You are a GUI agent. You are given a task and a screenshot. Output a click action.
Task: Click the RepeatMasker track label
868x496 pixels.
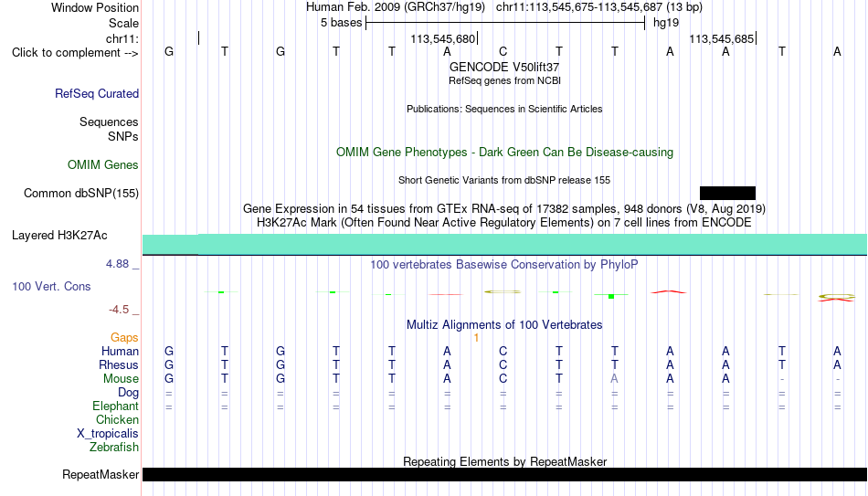pyautogui.click(x=101, y=474)
